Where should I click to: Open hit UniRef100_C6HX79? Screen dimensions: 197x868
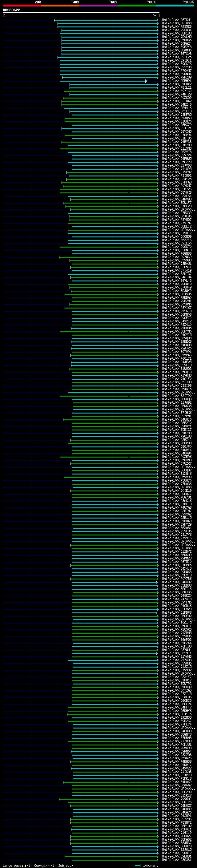point(177,125)
